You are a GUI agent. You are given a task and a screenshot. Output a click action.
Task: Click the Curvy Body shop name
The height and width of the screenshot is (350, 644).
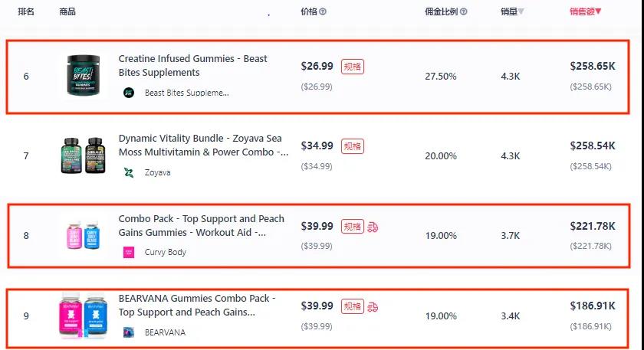166,252
